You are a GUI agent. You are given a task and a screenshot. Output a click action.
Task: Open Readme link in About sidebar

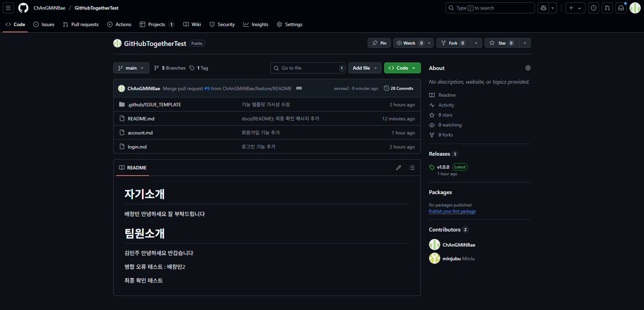coord(447,95)
